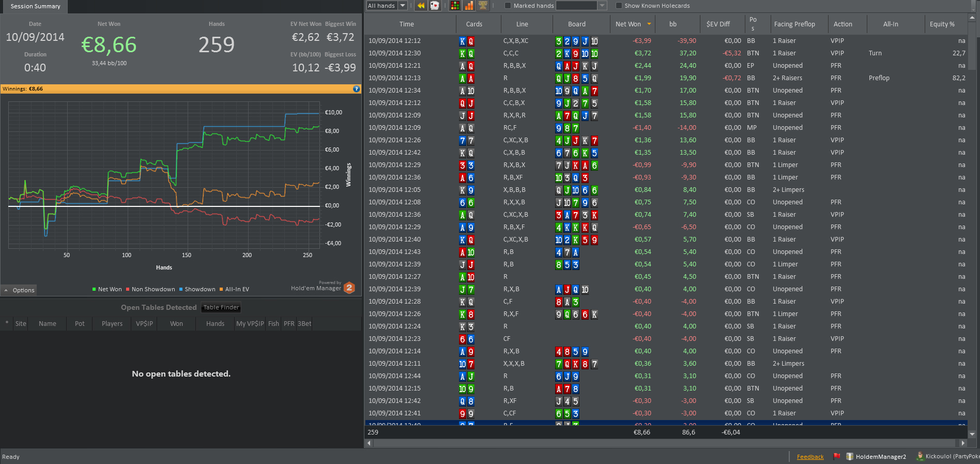The height and width of the screenshot is (464, 980).
Task: Click the horizontal scrollbar left arrow
Action: coord(369,443)
